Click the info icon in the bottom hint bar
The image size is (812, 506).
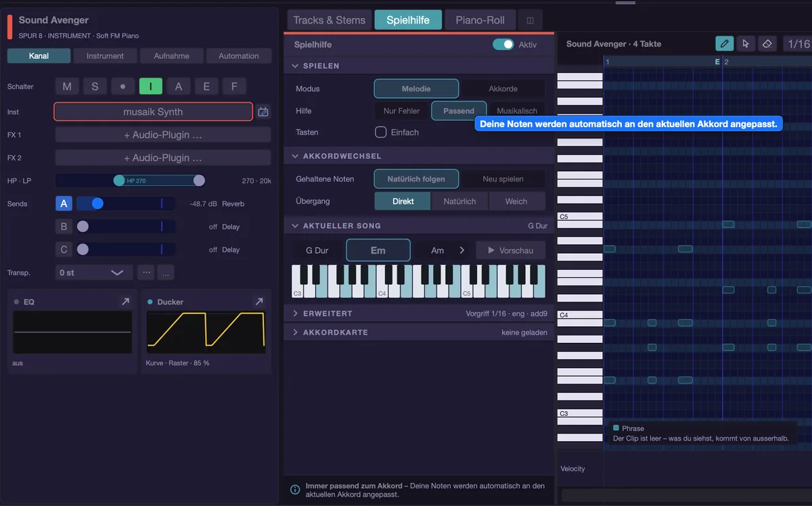click(x=295, y=490)
